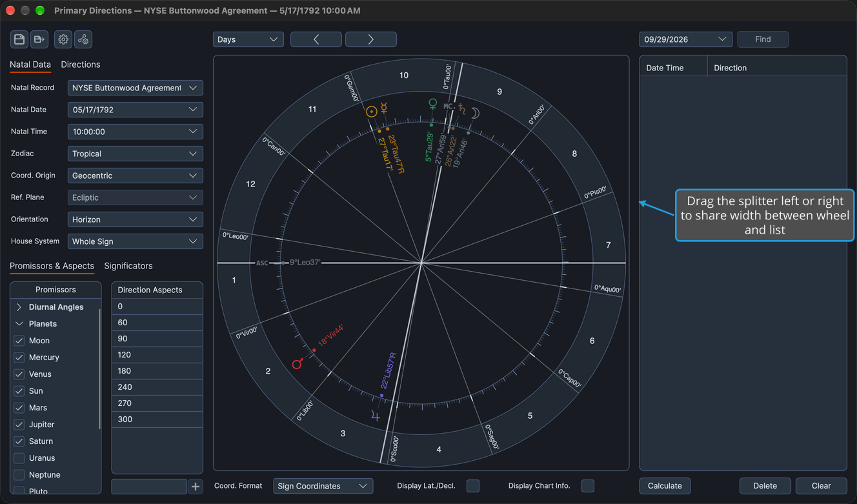Click the plus icon to add aspect
857x504 pixels.
196,487
